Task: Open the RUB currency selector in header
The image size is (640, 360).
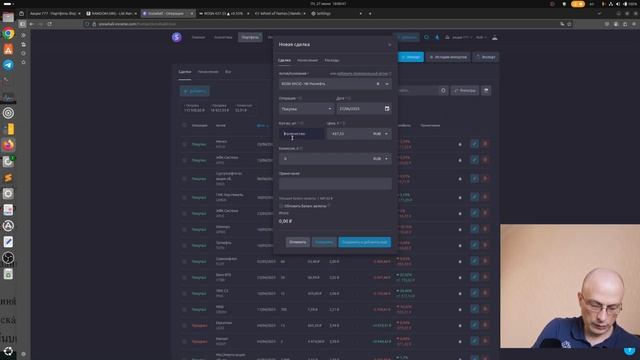Action: pos(481,37)
